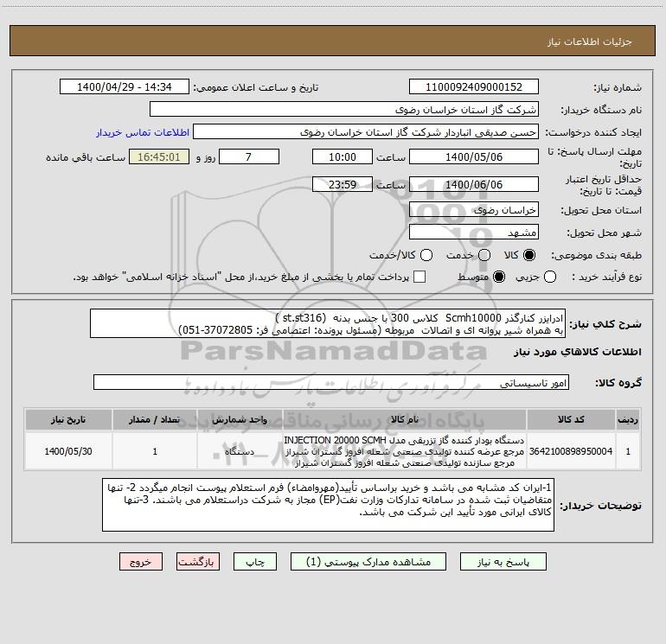666x644 pixels.
Task: Click the 'ردیف' column header
Action: (x=628, y=419)
